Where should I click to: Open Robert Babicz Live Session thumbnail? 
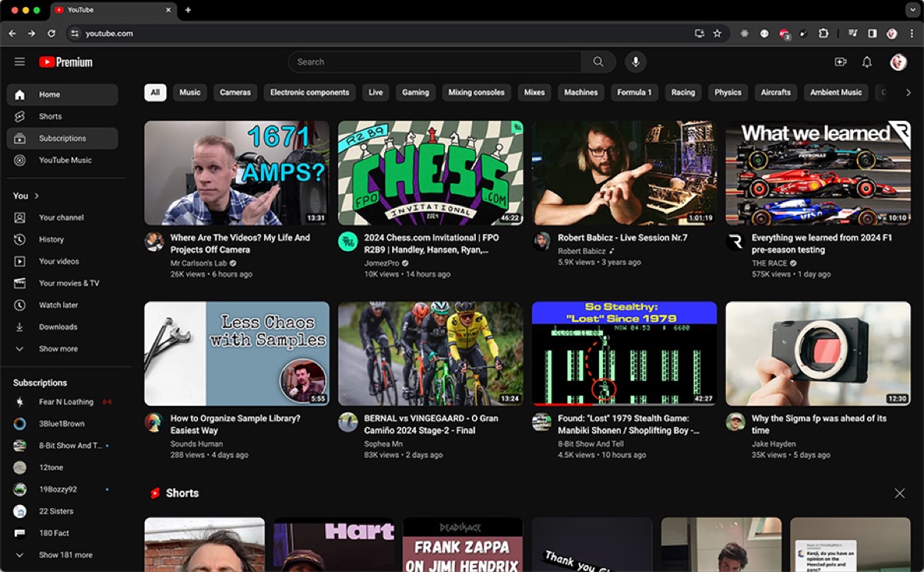click(624, 172)
